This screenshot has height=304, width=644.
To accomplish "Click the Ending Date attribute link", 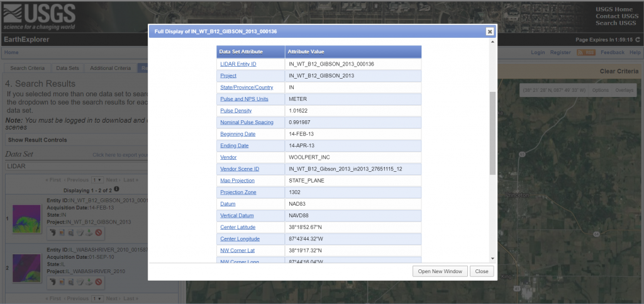I will (235, 145).
